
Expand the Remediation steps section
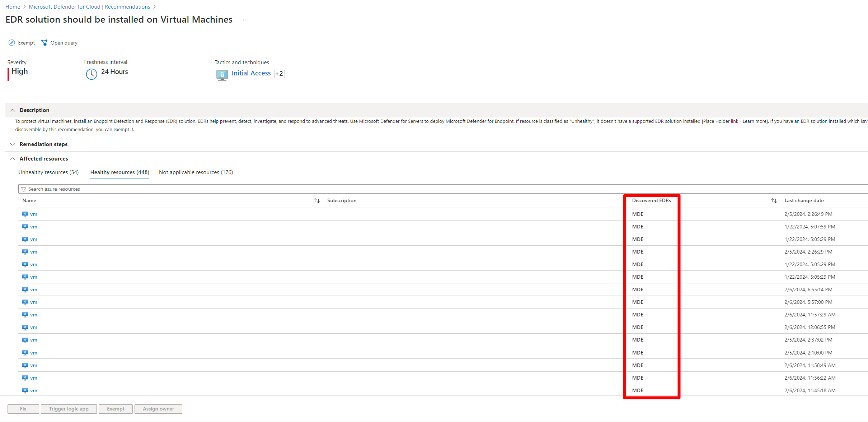(13, 144)
